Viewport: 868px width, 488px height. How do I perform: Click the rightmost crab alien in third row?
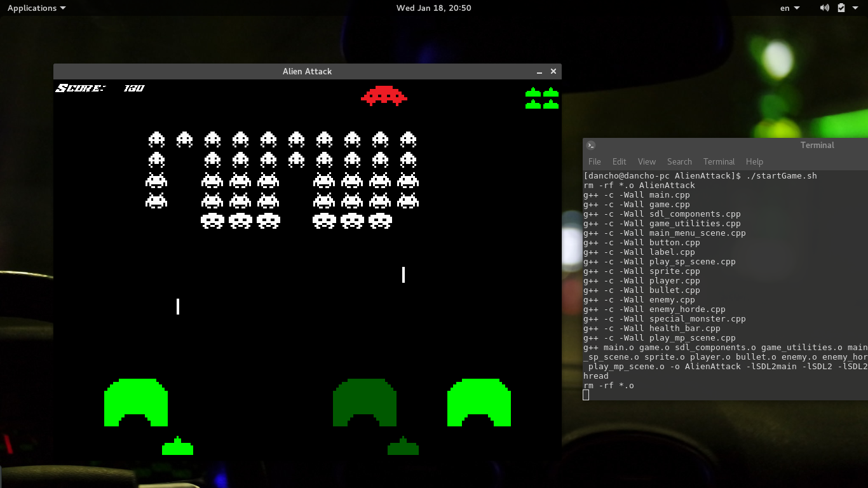tap(408, 180)
